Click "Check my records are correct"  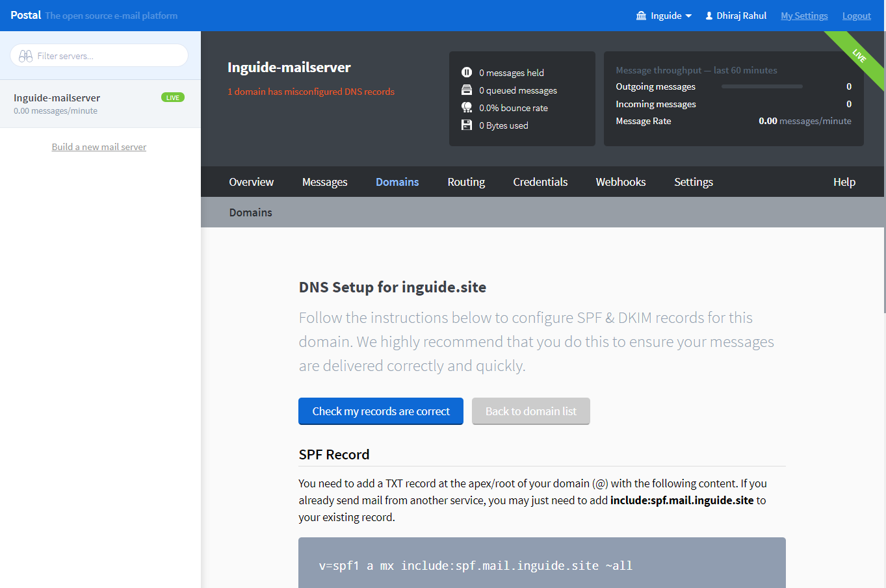[380, 411]
